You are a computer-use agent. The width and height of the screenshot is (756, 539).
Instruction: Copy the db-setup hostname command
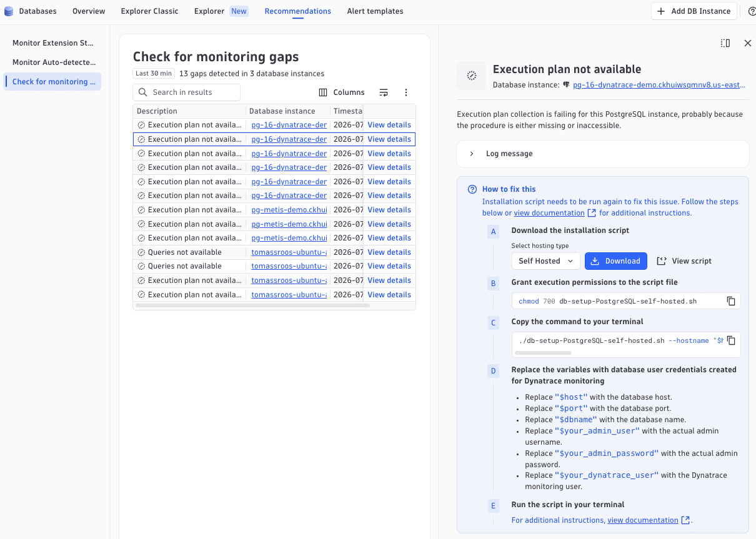(731, 340)
